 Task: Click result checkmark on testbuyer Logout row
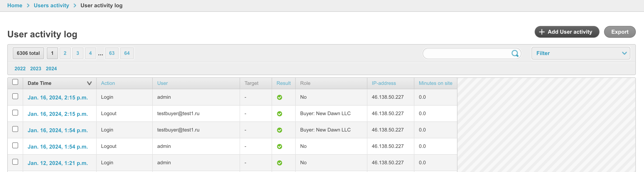(x=279, y=114)
